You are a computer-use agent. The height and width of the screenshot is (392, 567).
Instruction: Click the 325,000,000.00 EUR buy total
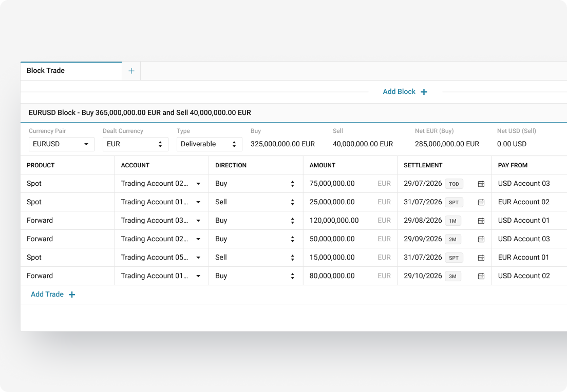tap(283, 144)
